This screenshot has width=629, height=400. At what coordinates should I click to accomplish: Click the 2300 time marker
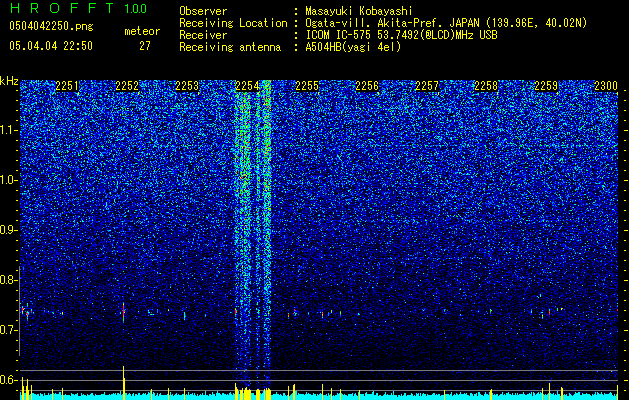(x=606, y=86)
